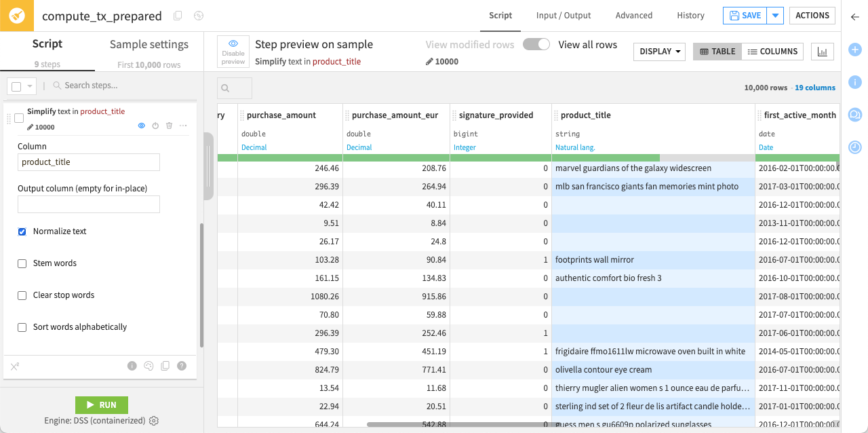Image resolution: width=868 pixels, height=433 pixels.
Task: Open the step help question mark
Action: [x=182, y=366]
